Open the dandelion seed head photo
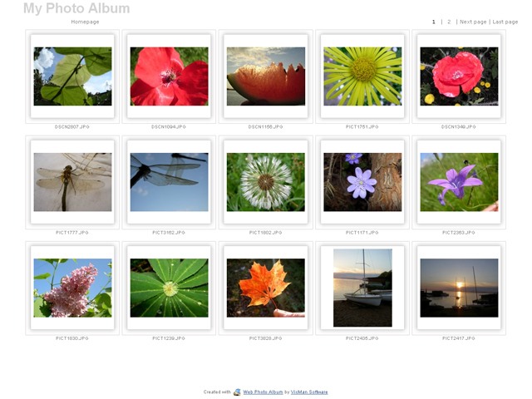 pyautogui.click(x=265, y=182)
